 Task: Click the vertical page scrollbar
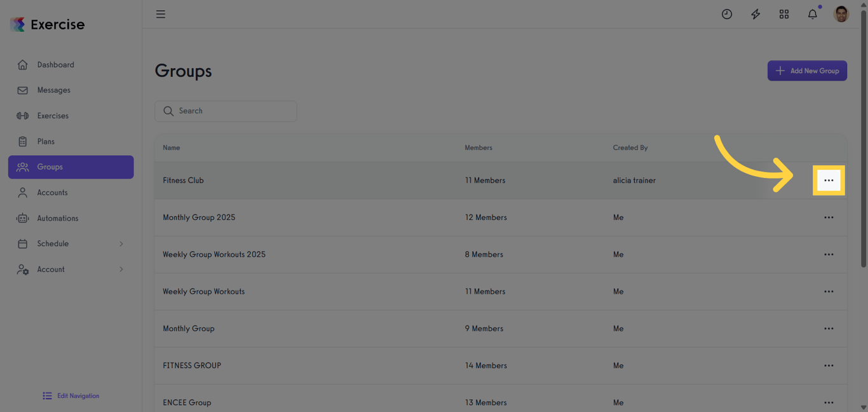coord(863,140)
